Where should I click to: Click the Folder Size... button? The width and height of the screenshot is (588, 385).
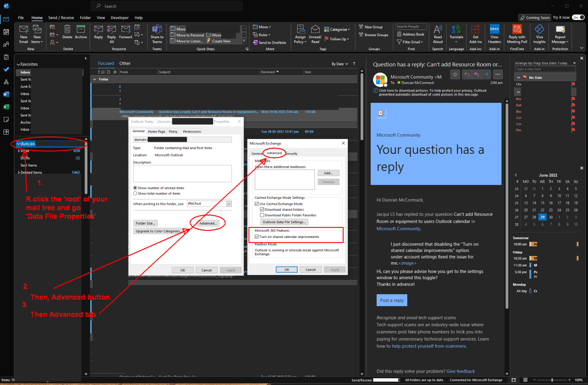145,223
